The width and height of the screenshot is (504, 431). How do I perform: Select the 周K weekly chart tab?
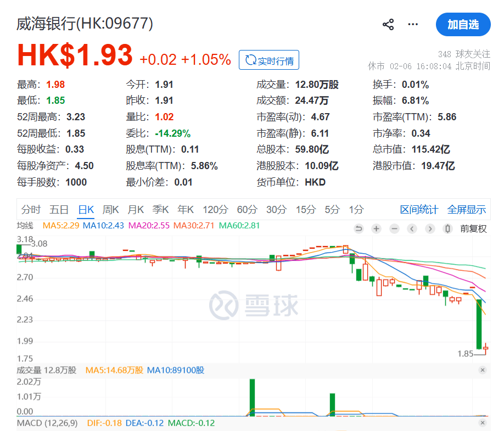tap(110, 209)
